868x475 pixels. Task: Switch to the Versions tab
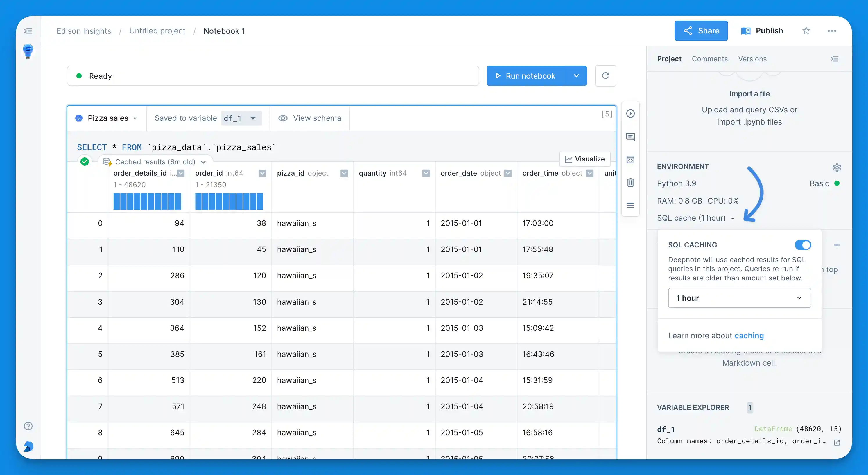[x=752, y=59]
